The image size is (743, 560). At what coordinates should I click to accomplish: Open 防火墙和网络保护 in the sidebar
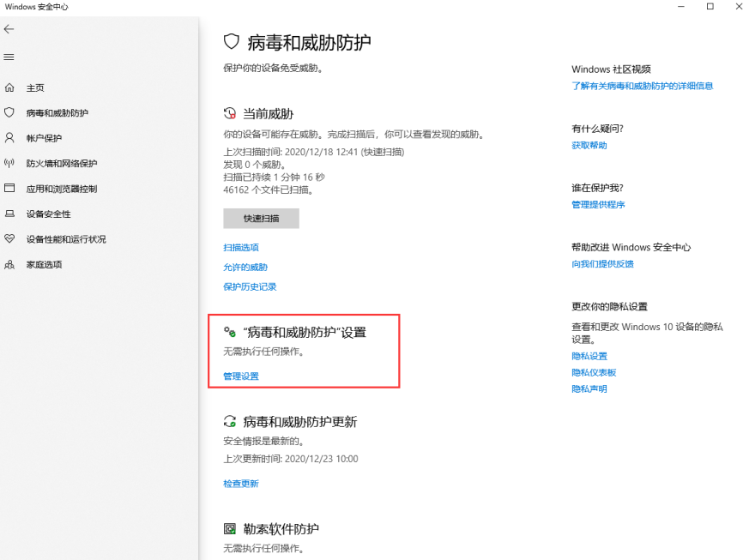[x=62, y=163]
